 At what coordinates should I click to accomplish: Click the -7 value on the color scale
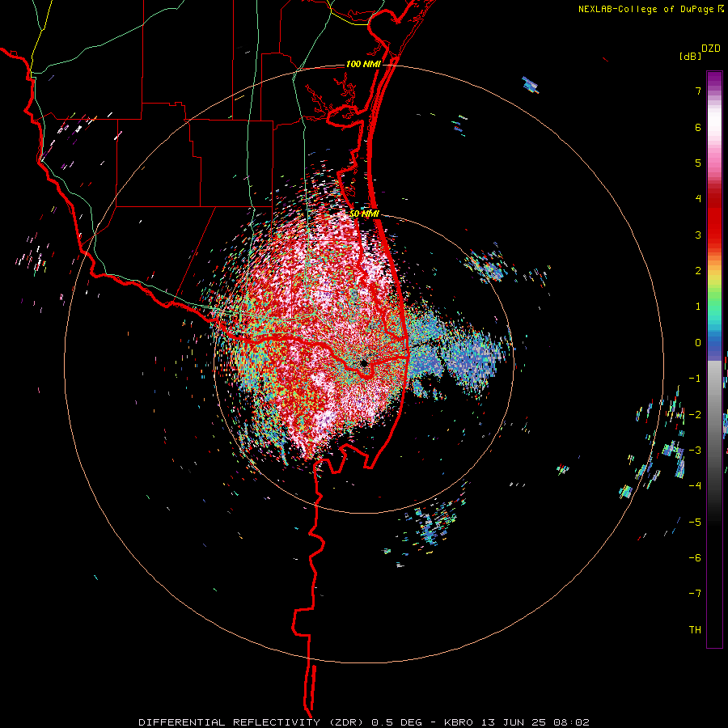(x=695, y=594)
